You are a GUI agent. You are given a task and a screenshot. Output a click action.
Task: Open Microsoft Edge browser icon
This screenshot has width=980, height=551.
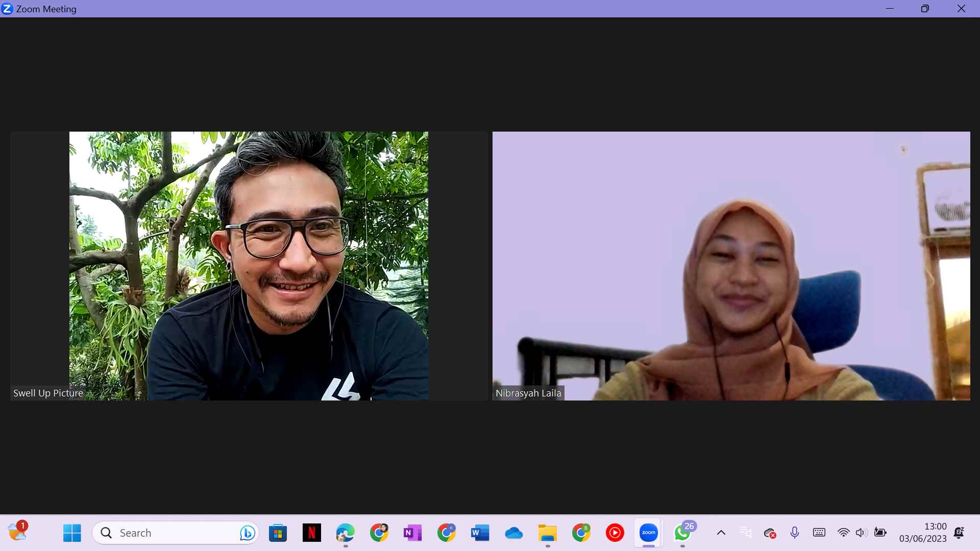[x=345, y=533]
